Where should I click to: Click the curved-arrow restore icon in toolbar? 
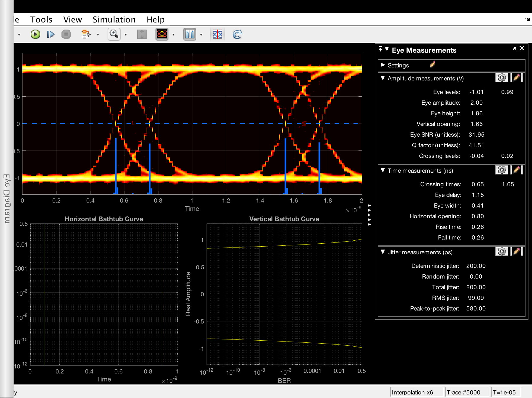point(237,34)
